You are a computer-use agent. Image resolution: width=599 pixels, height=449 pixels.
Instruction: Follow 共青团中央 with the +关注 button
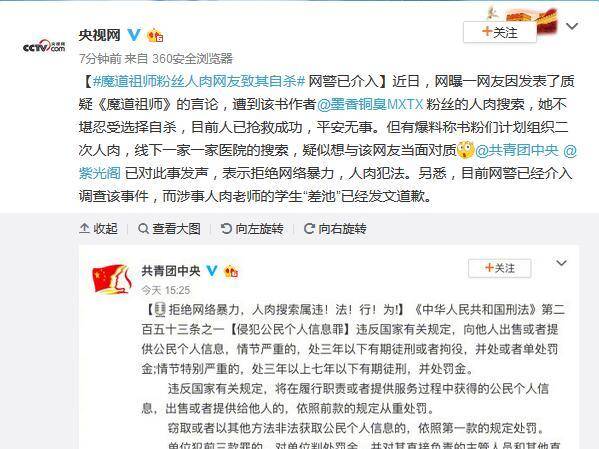[500, 268]
